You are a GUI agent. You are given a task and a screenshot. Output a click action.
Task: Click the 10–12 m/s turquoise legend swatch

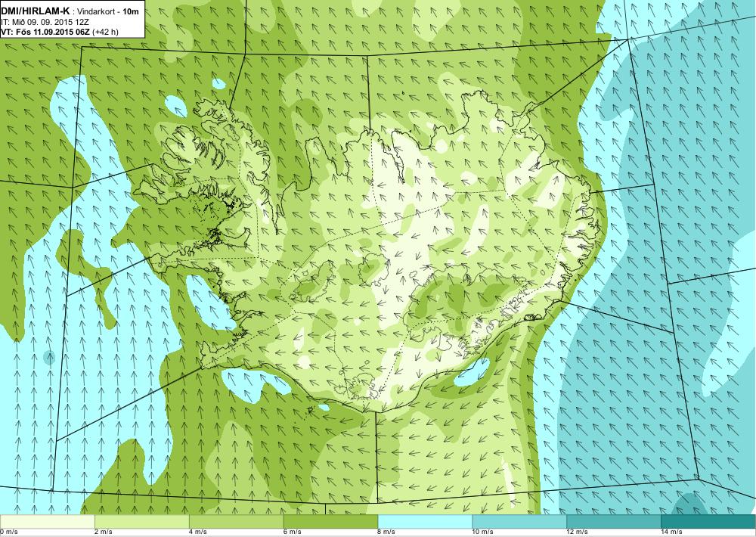tap(520, 522)
